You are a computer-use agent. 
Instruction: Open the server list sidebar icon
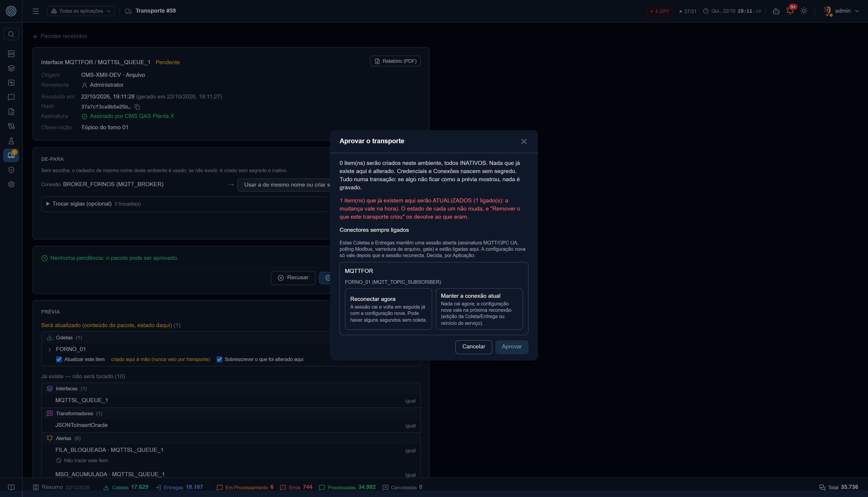pyautogui.click(x=11, y=54)
